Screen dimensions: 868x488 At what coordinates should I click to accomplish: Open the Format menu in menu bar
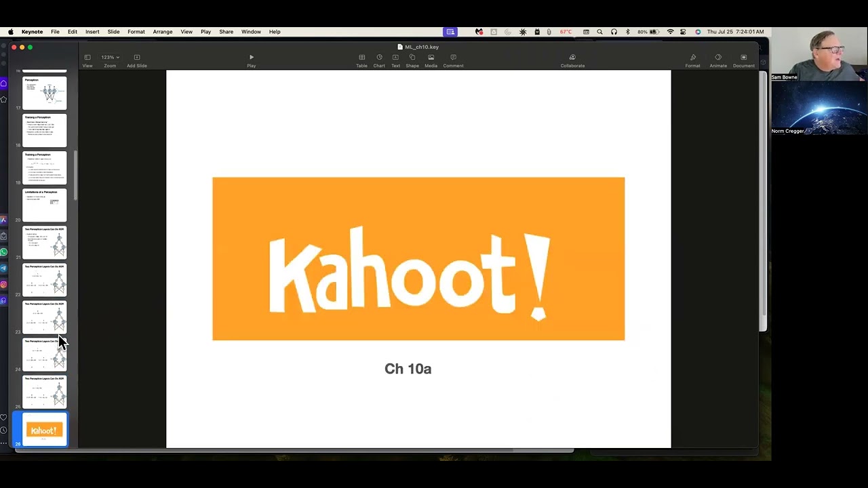pyautogui.click(x=136, y=32)
